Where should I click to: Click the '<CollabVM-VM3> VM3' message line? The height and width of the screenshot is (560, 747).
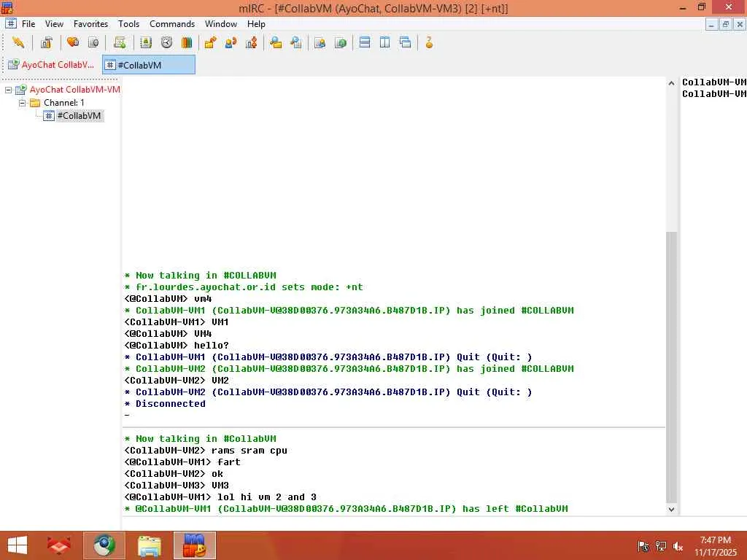pyautogui.click(x=177, y=485)
